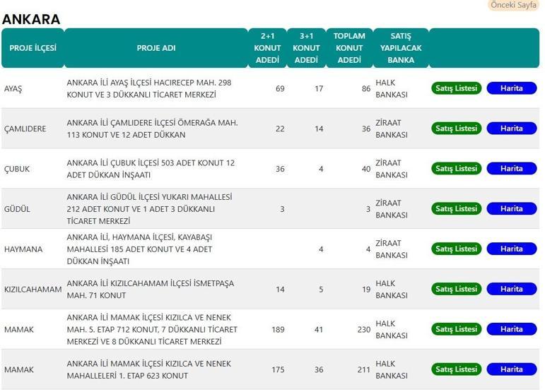Click total value 211 in MAMAK row

click(x=364, y=370)
